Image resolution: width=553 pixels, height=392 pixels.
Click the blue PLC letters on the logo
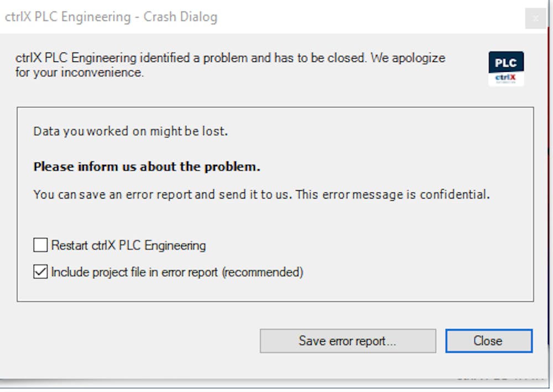coord(507,61)
